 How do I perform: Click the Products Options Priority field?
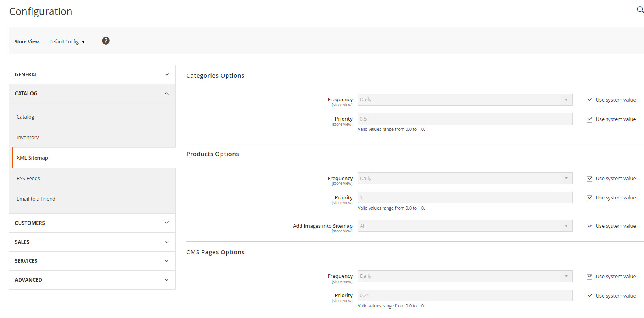[x=465, y=197]
